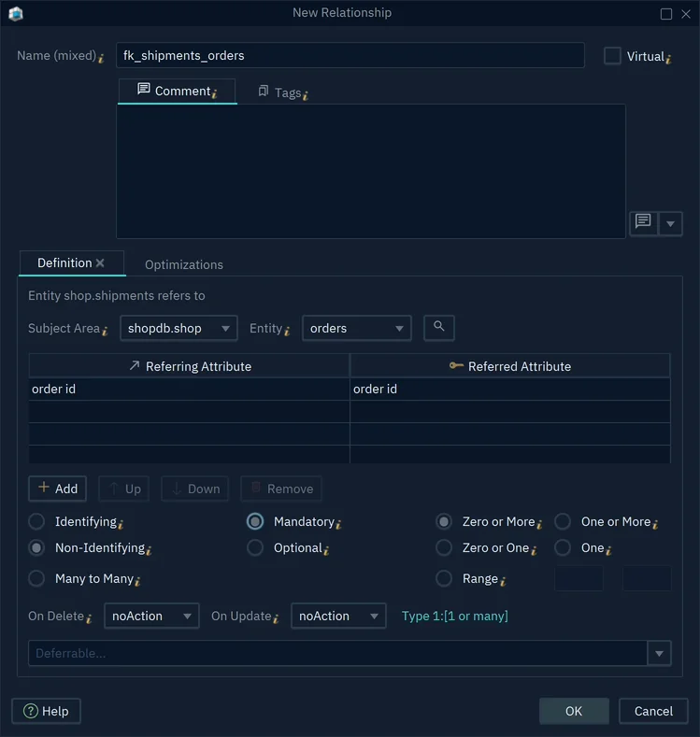This screenshot has height=737, width=700.
Task: Select the Optional radio button
Action: coord(255,547)
